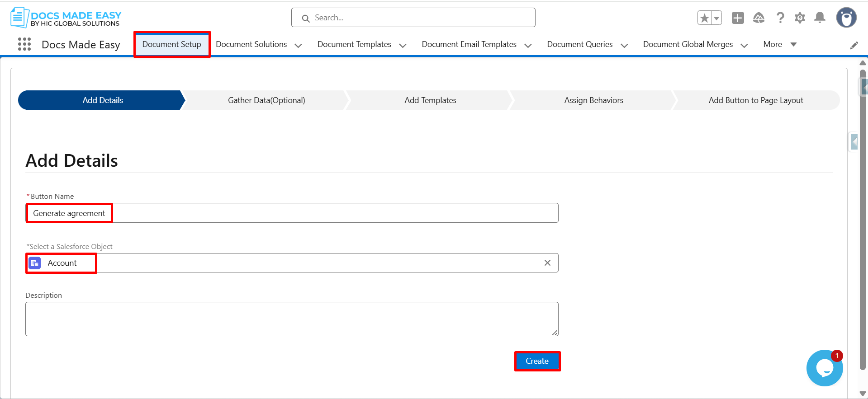Click inside the Description text area
Viewport: 868px width, 399px height.
(x=292, y=319)
